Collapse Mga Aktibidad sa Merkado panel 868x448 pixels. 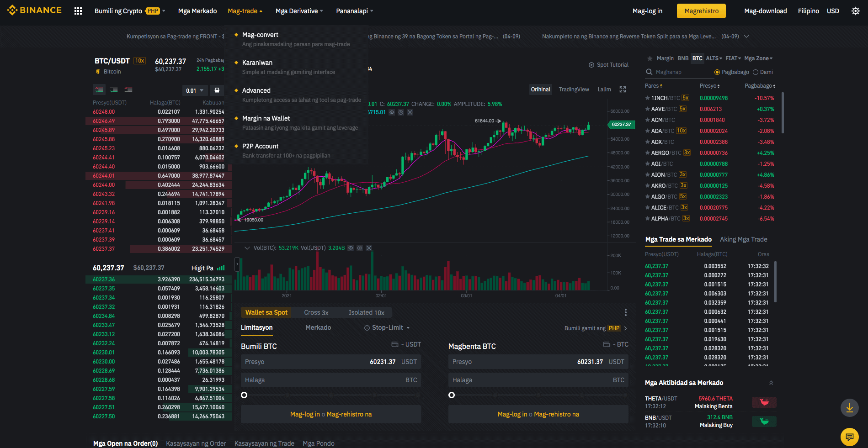(771, 383)
